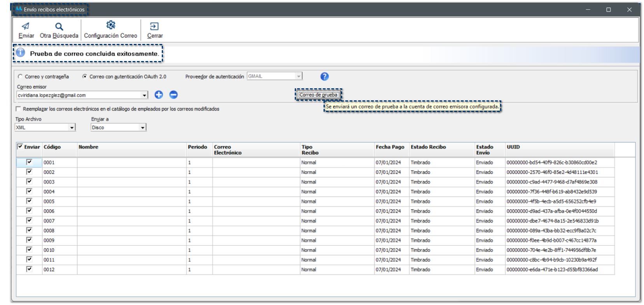Click the Enviar paper plane icon

(x=26, y=26)
